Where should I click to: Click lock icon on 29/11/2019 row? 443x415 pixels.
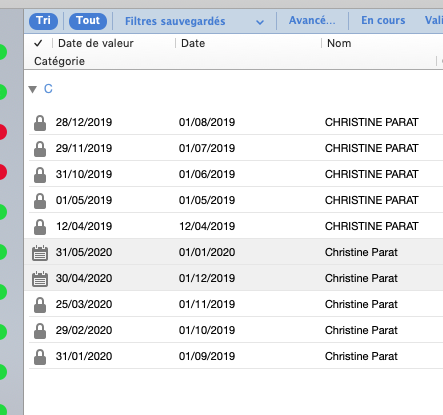point(40,149)
